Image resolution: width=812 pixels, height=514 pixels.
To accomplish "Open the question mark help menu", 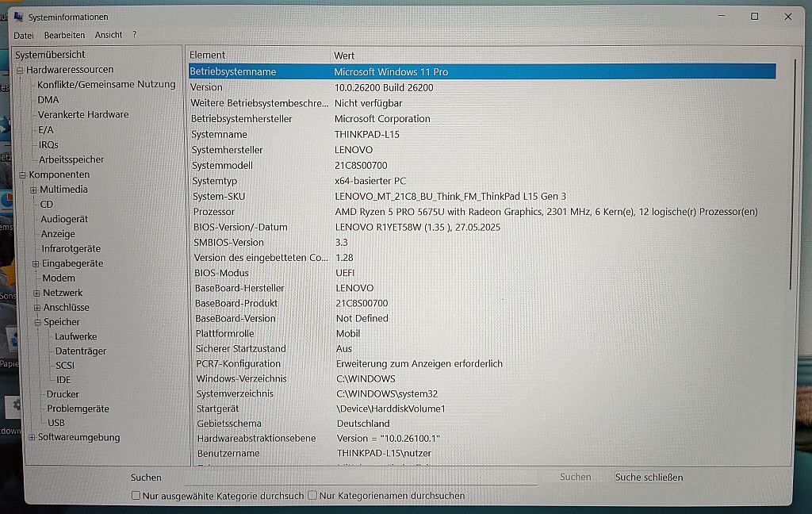I will coord(135,35).
